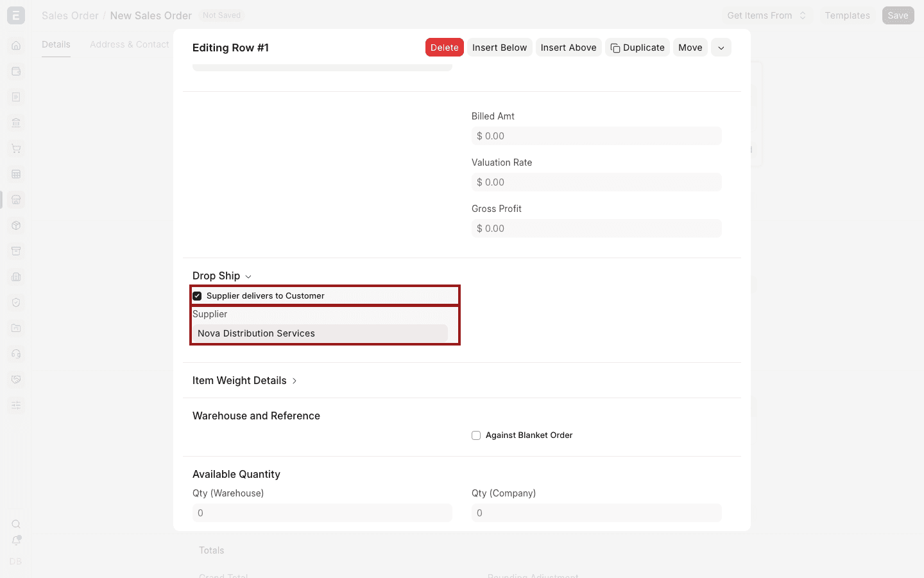Open search with the magnifier icon
Image resolution: width=924 pixels, height=578 pixels.
click(16, 524)
